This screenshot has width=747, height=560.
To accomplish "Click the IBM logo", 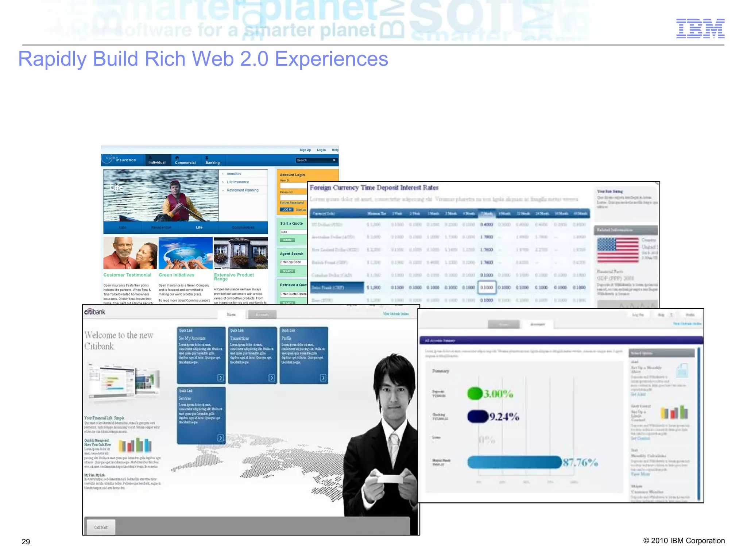I will pos(700,28).
